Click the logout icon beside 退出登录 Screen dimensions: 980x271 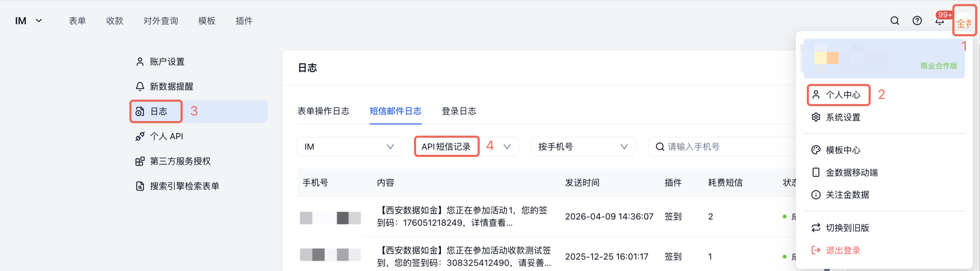click(816, 250)
